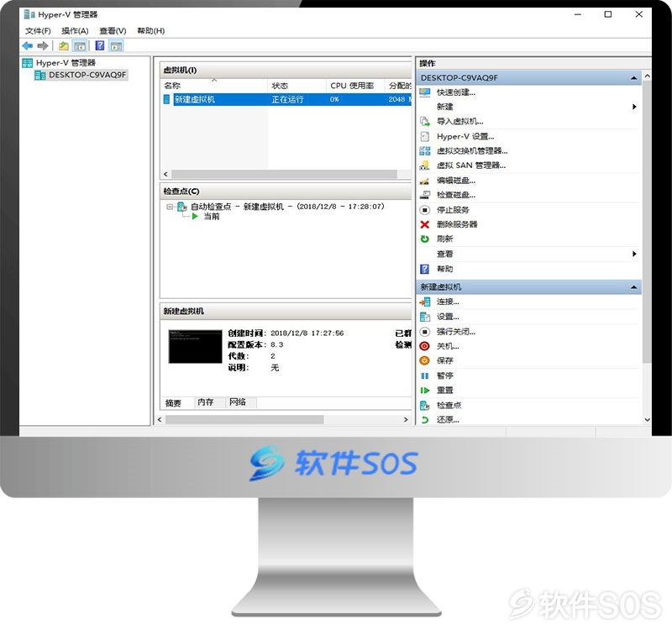Click the details pane right scroll arrow
The height and width of the screenshot is (630, 672).
tap(406, 419)
